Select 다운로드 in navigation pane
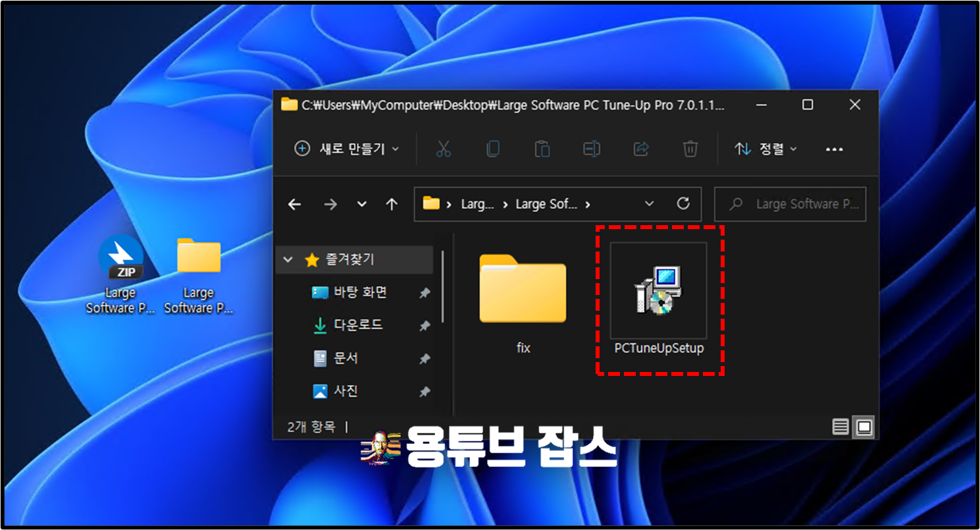The width and height of the screenshot is (980, 530). [x=358, y=325]
